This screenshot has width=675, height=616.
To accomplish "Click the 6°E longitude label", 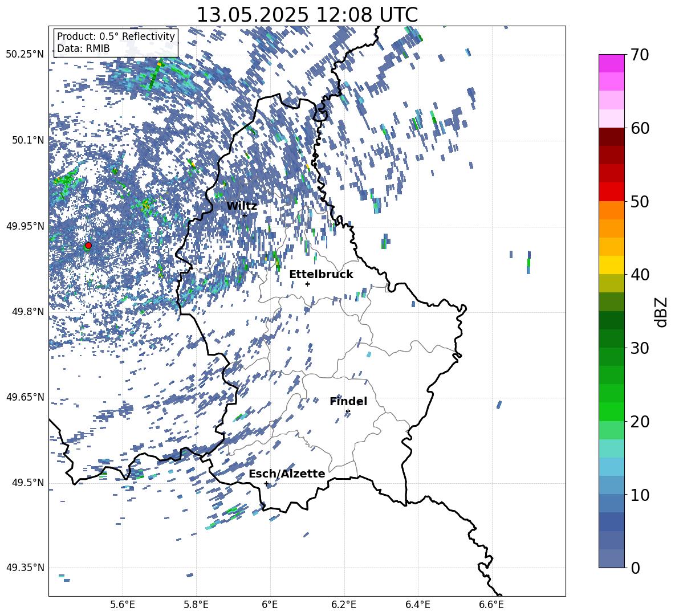I will tap(270, 605).
